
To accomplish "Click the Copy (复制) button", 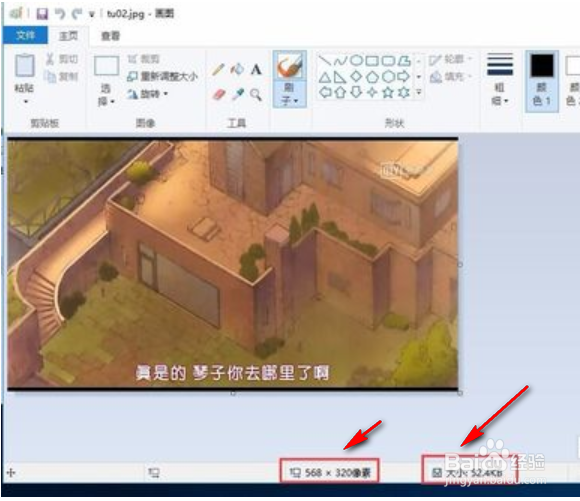I will [x=61, y=76].
